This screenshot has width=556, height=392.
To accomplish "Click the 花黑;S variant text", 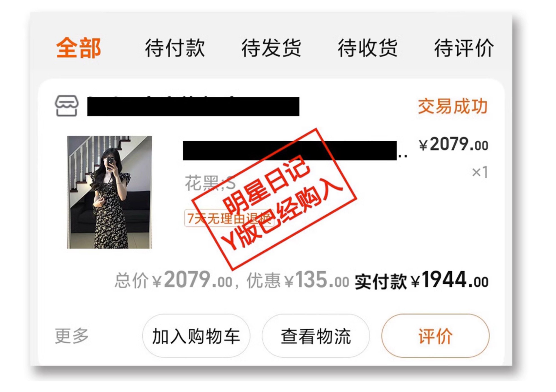I will click(x=210, y=183).
